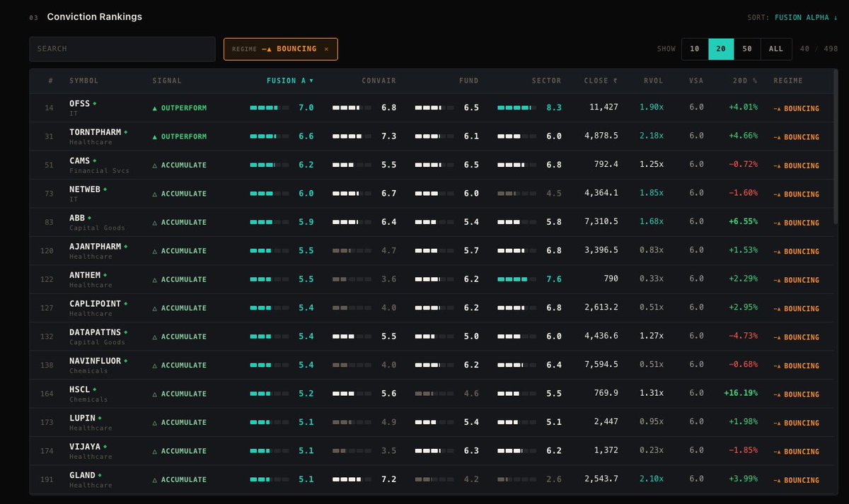Click the green diamond icon beside HSCL
The width and height of the screenshot is (849, 504).
(x=95, y=389)
